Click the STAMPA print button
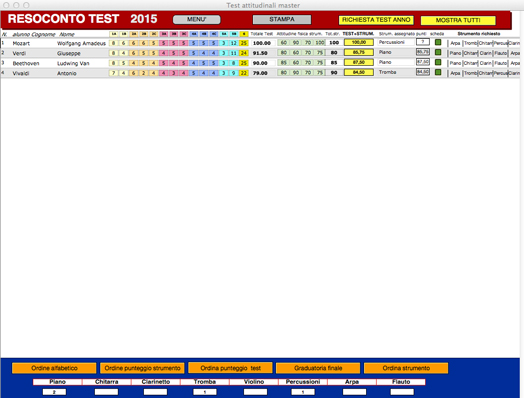The width and height of the screenshot is (524, 398). pyautogui.click(x=282, y=19)
